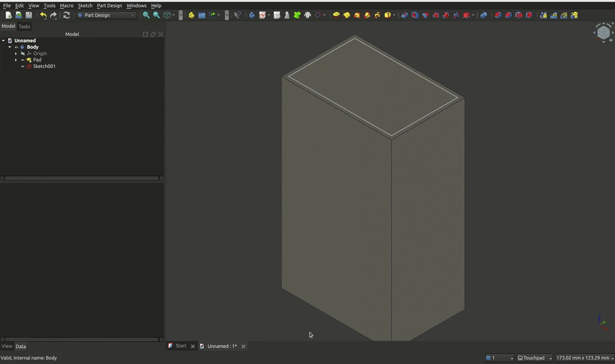
Task: Select the Groove tool
Action: pos(425,15)
